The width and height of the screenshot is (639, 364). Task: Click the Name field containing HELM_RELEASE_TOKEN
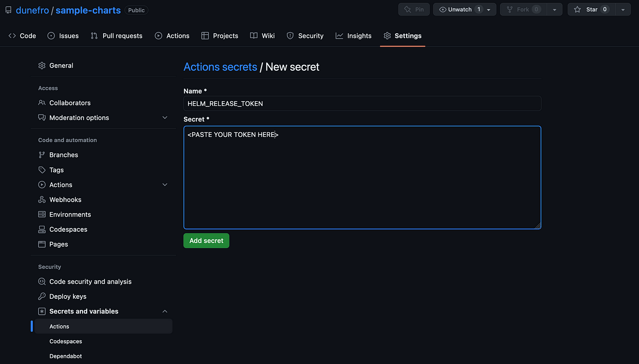pyautogui.click(x=362, y=104)
